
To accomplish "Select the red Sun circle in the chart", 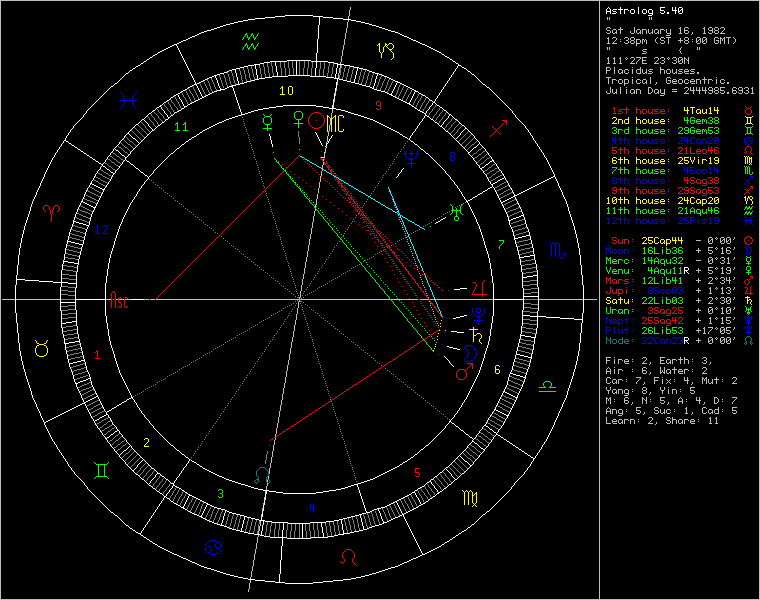I will tap(316, 121).
